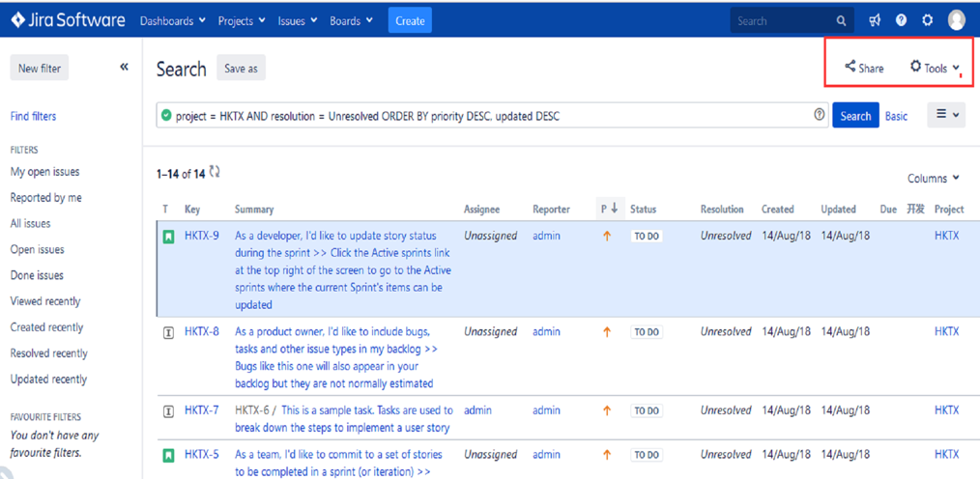This screenshot has height=479, width=980.
Task: Open the HKTX-8 issue key link
Action: coord(201,331)
